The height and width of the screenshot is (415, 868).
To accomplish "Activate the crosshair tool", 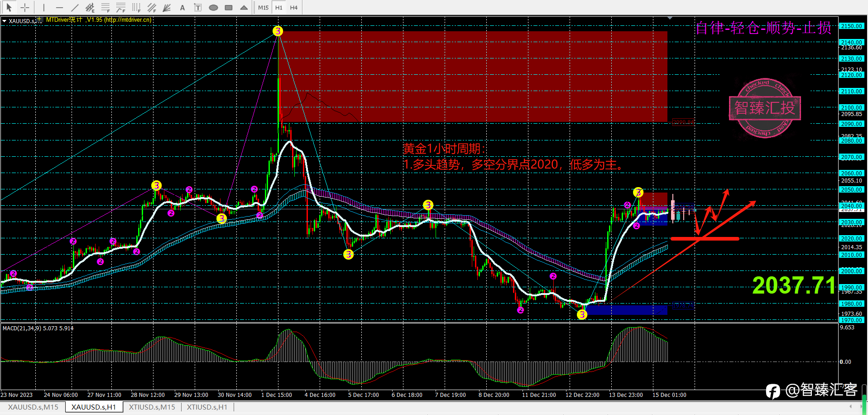I will [x=25, y=7].
